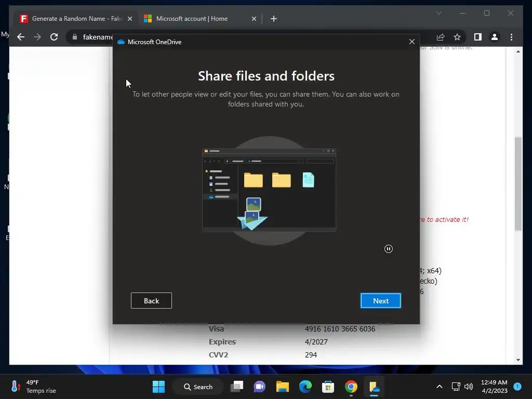Click the Visa label on the page
The image size is (532, 399).
216,329
